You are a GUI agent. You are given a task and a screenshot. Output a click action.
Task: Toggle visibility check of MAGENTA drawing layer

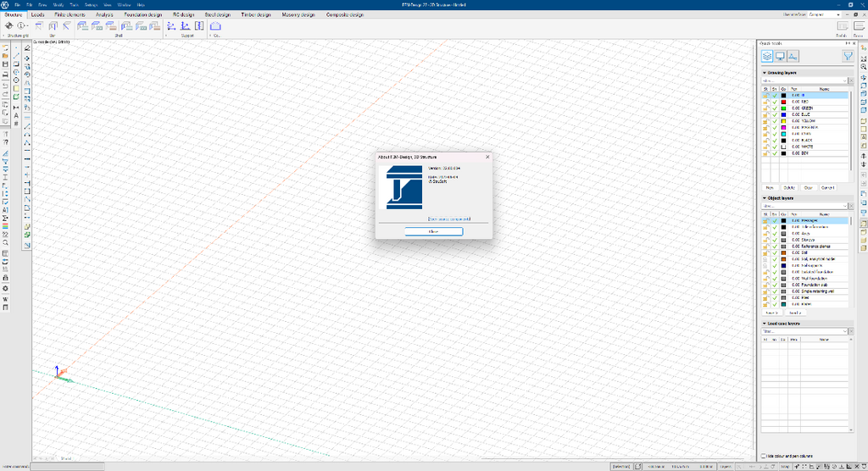775,127
